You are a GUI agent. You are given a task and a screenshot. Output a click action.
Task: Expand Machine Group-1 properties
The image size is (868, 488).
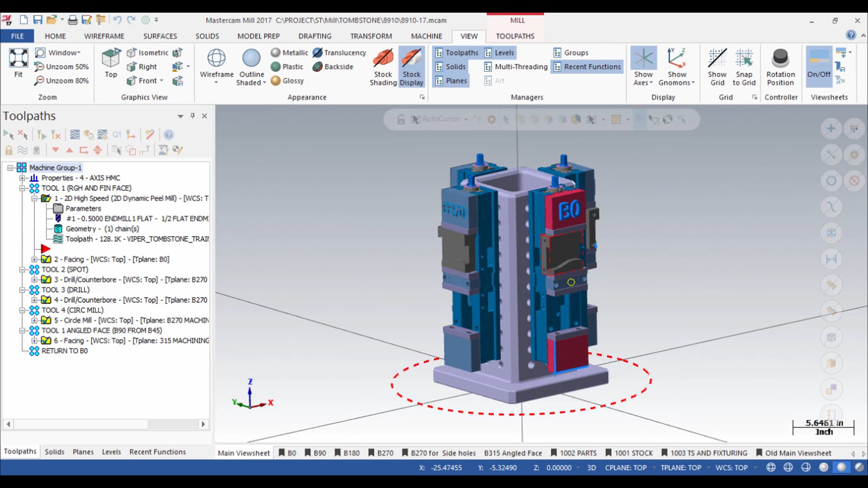tap(23, 178)
